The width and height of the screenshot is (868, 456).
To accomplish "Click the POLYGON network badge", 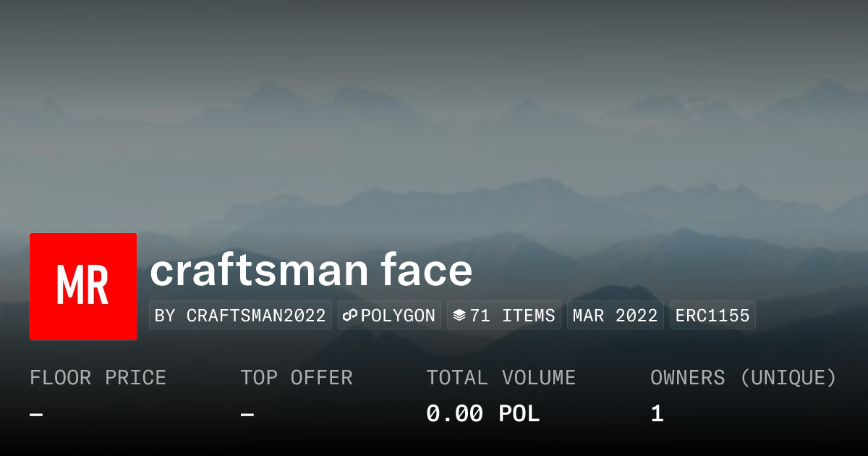I will click(389, 315).
